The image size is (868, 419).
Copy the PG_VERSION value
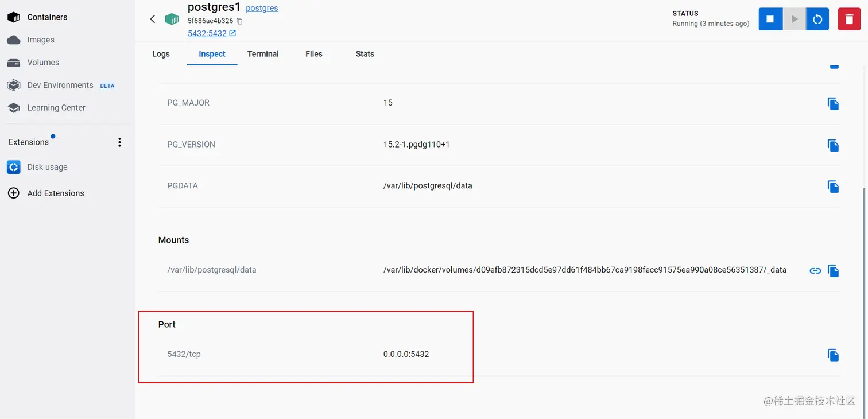coord(833,145)
